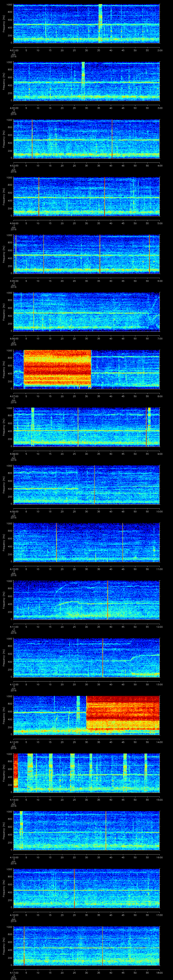Select the red marker near 45 seconds in the 4:10:00 panel

123,542
